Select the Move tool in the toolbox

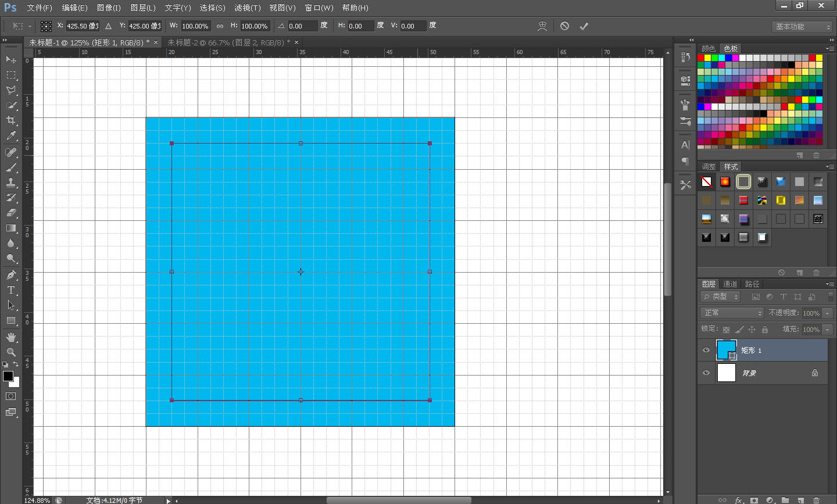coord(10,59)
